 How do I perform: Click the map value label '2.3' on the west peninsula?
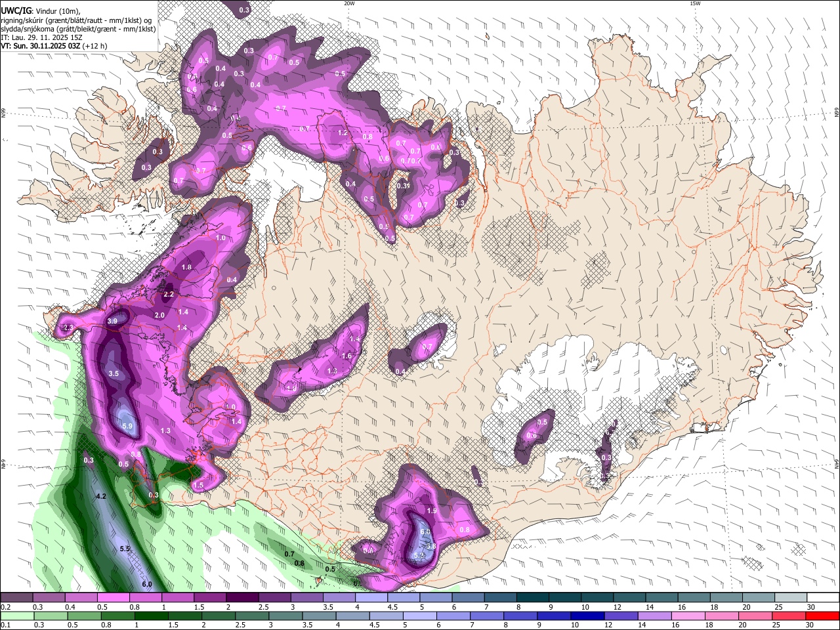(68, 327)
